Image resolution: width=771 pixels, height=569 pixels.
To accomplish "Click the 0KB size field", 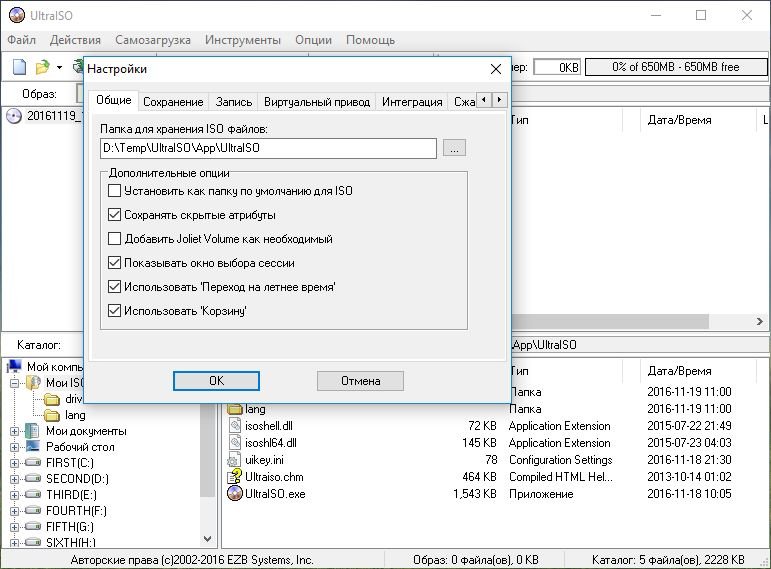I will coord(557,67).
